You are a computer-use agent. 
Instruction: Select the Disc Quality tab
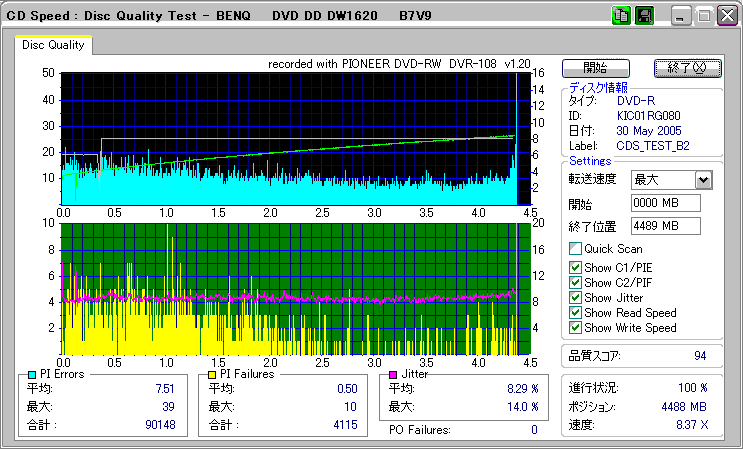(53, 45)
